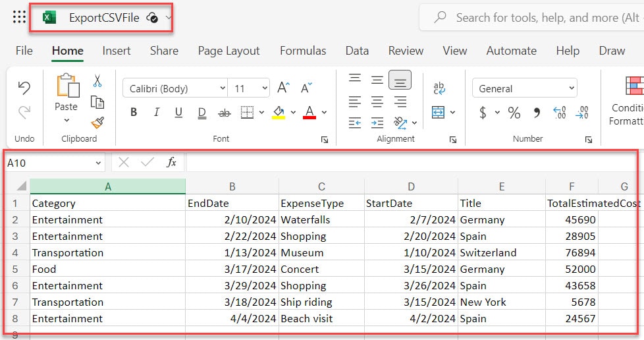Align text left

[x=355, y=101]
